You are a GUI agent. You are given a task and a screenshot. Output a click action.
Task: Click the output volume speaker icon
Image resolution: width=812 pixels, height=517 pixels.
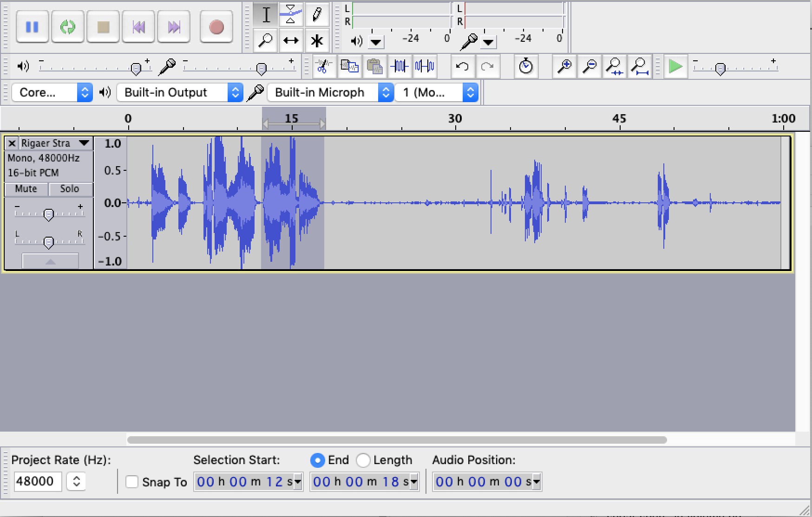click(x=23, y=66)
